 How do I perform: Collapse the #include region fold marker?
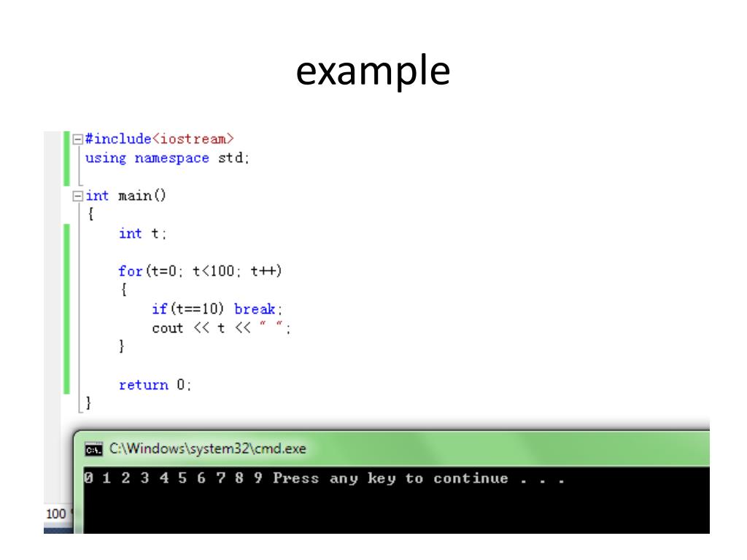point(77,139)
